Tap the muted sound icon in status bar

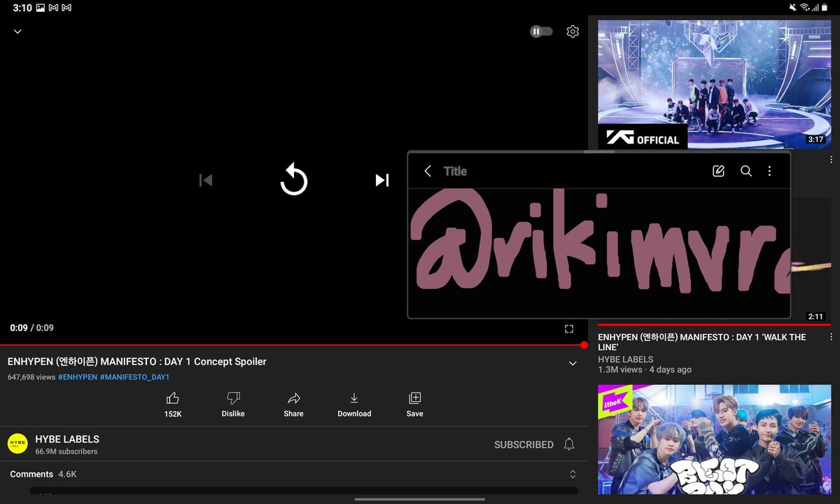[x=792, y=8]
